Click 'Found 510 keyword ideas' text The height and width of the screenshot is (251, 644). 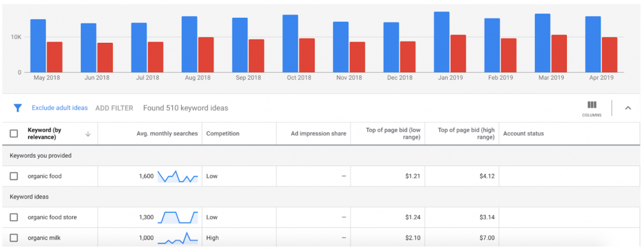pos(186,108)
